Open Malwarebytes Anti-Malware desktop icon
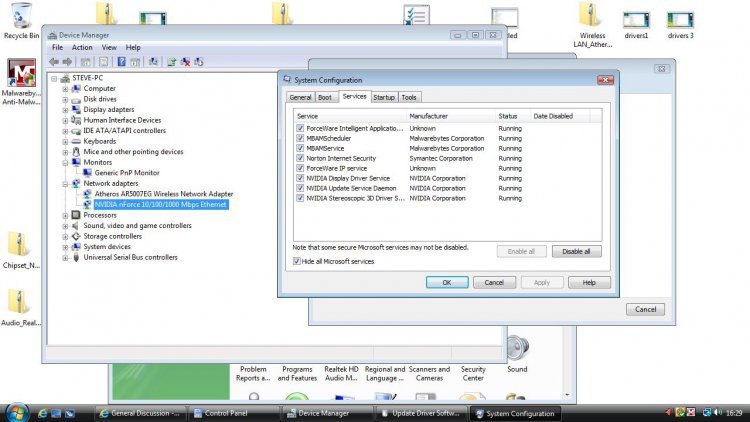 (x=21, y=81)
